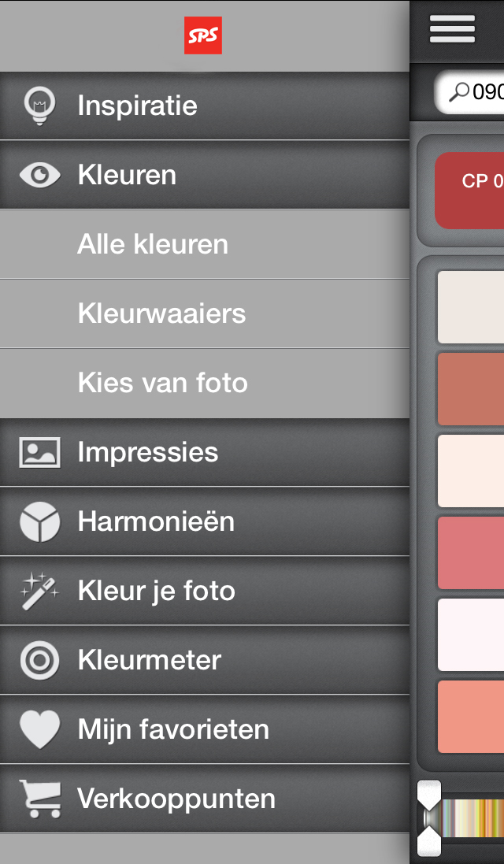Select the topmost cream color swatch
The width and height of the screenshot is (504, 864).
(x=472, y=307)
